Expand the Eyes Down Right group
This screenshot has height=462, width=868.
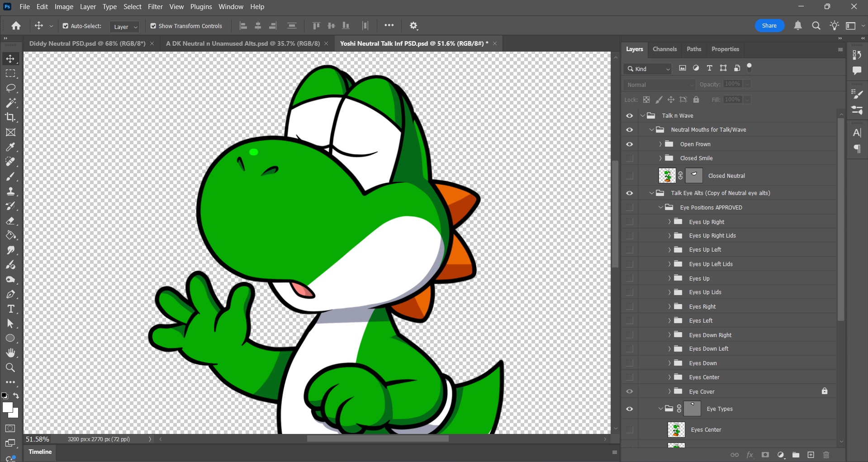tap(669, 335)
